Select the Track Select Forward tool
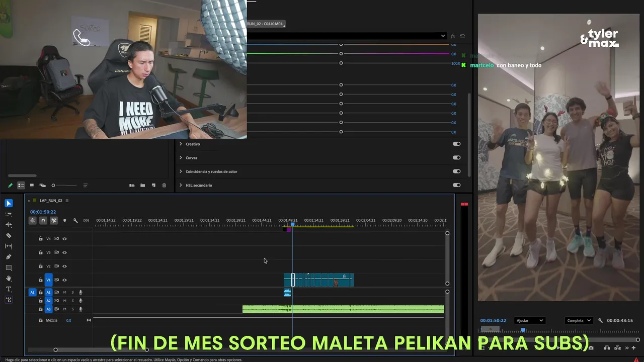644x362 pixels. point(9,214)
